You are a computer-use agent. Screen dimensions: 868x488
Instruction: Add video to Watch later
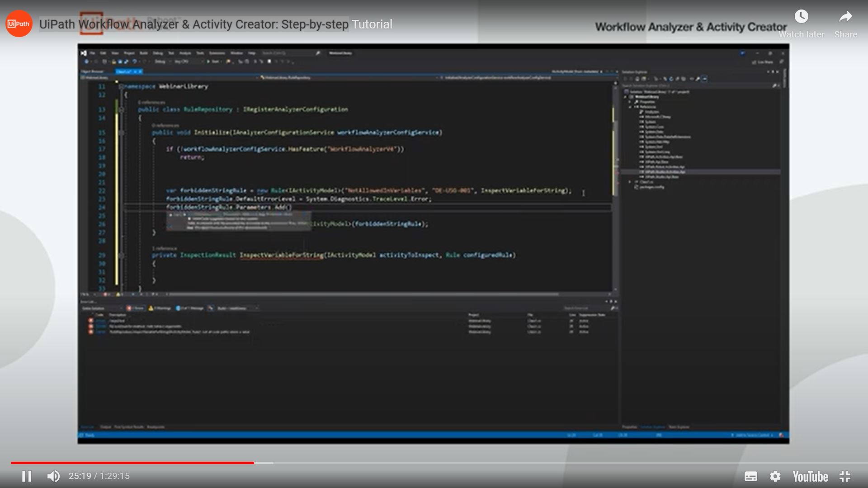coord(802,24)
